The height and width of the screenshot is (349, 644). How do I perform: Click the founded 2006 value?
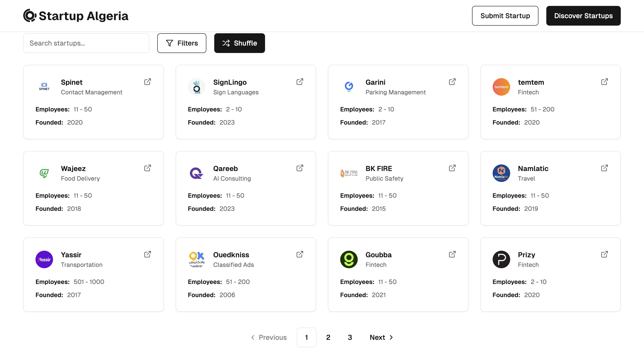(x=227, y=295)
